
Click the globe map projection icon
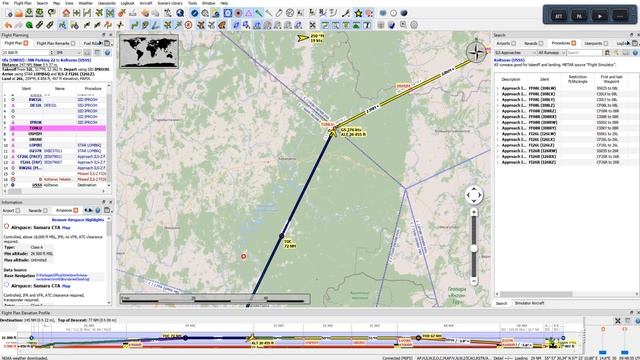(180, 13)
